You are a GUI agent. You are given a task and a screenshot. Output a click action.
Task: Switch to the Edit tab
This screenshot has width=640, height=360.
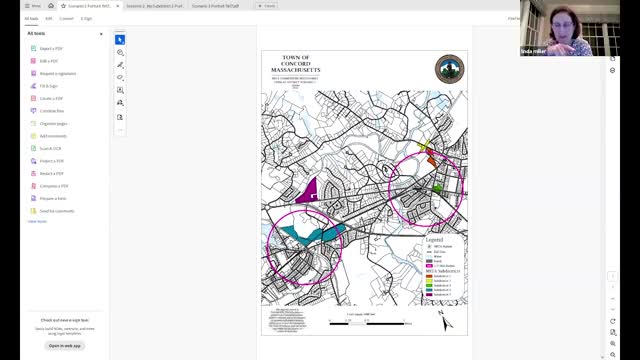click(49, 18)
